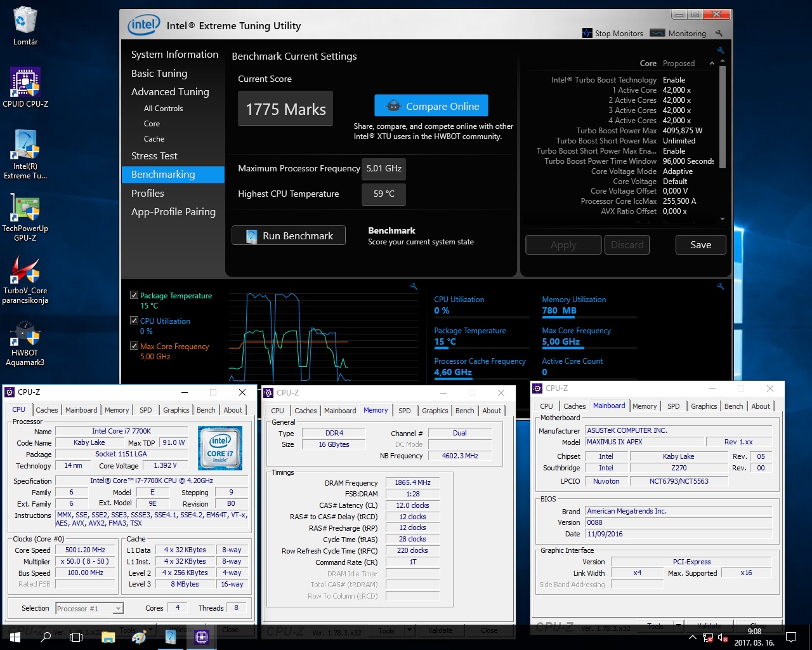The width and height of the screenshot is (812, 650).
Task: Open File Explorer from the taskbar
Action: pyautogui.click(x=108, y=637)
